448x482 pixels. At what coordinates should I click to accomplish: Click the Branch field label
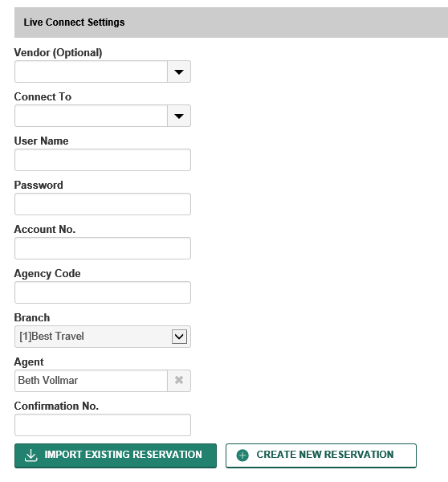click(x=32, y=317)
